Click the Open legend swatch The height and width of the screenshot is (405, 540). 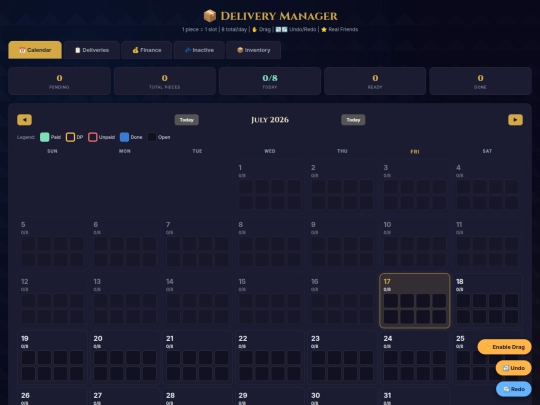pos(152,137)
